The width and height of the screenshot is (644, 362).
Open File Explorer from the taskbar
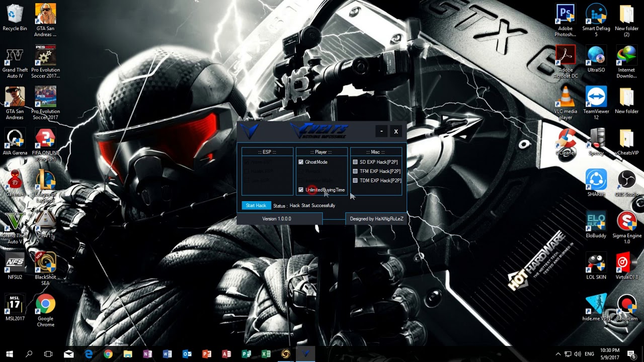128,354
